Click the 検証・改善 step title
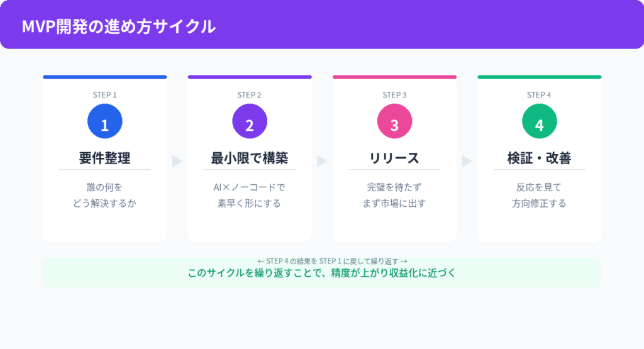 pyautogui.click(x=539, y=158)
